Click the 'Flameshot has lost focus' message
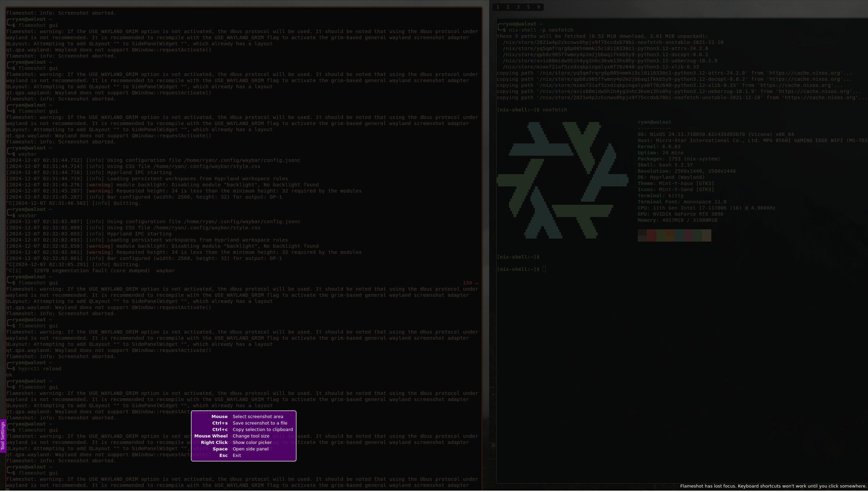868x492 pixels. 773,487
